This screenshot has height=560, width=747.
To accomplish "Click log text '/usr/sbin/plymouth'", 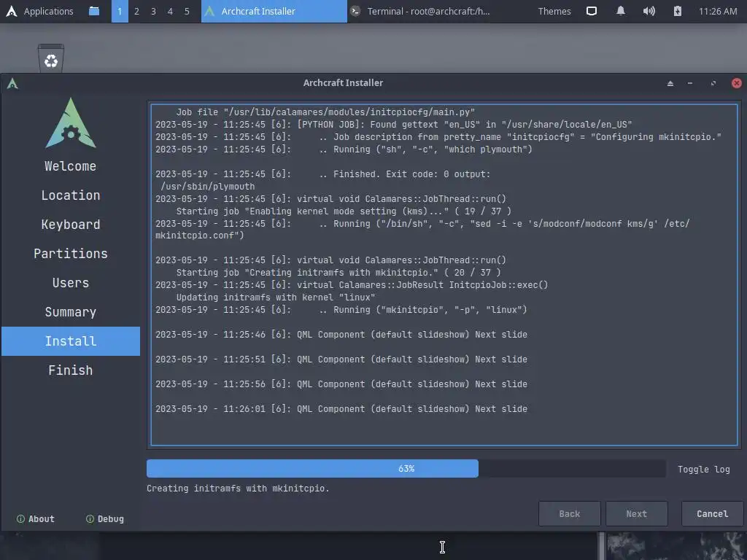I will (x=207, y=186).
